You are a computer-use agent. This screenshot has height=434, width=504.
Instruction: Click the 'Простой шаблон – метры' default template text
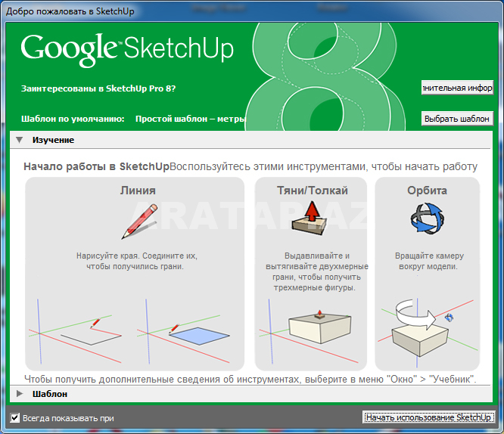point(191,119)
